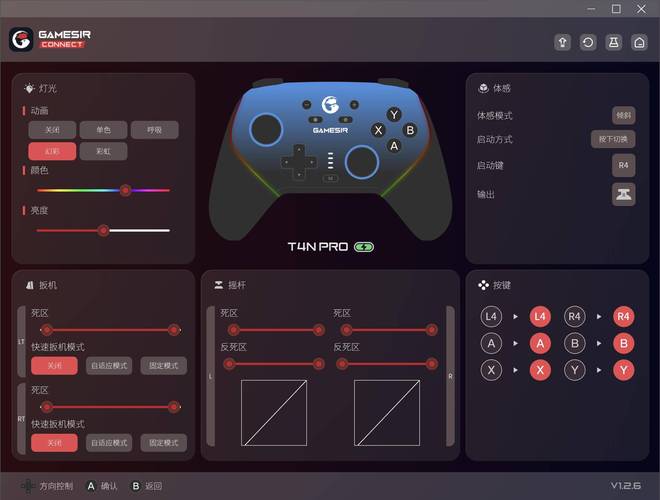Set RT quick trigger mode to 关闭
The height and width of the screenshot is (500, 660).
[54, 443]
